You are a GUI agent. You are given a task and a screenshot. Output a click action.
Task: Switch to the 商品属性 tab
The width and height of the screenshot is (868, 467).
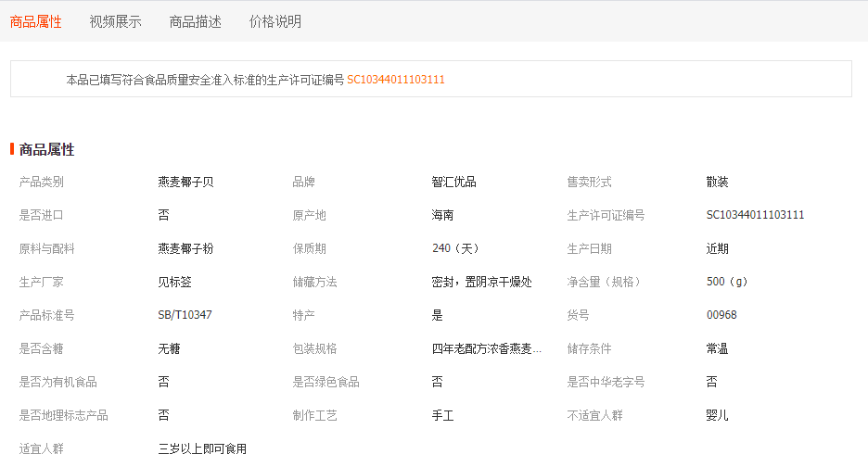point(36,21)
